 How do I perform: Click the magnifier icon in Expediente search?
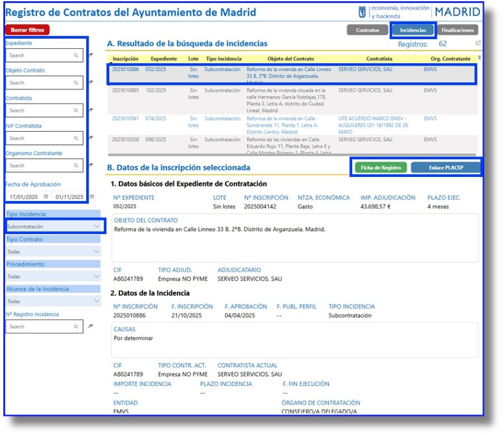(76, 56)
